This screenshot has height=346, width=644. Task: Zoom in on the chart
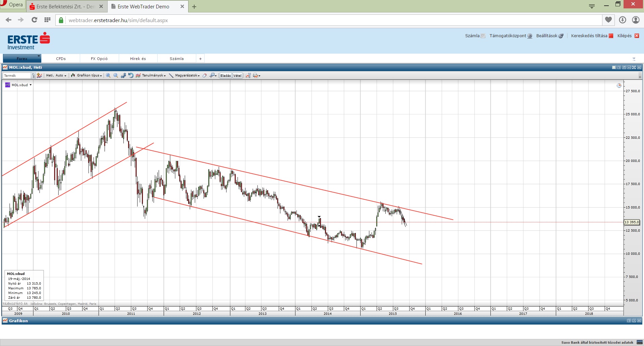[108, 75]
